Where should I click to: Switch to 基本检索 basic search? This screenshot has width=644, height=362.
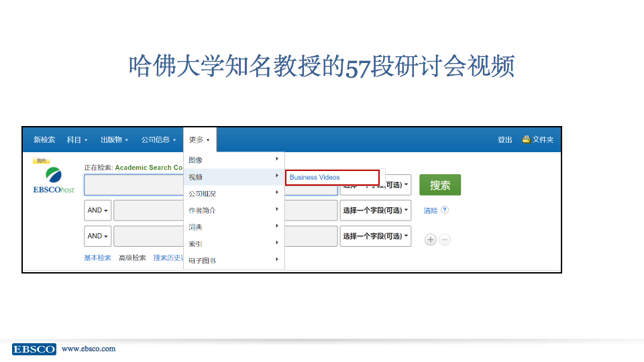click(98, 257)
